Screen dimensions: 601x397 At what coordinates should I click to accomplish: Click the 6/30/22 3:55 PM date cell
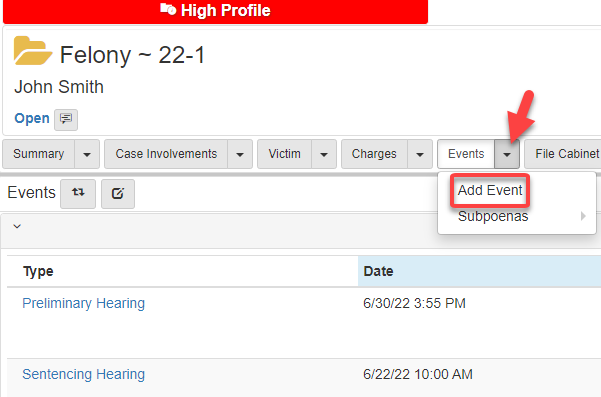coord(414,303)
